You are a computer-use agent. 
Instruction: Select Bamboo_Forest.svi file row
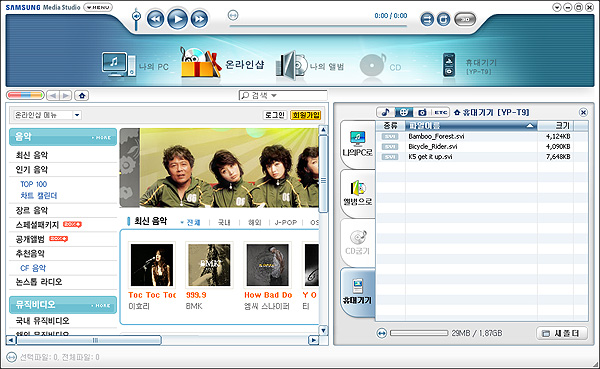[482, 136]
